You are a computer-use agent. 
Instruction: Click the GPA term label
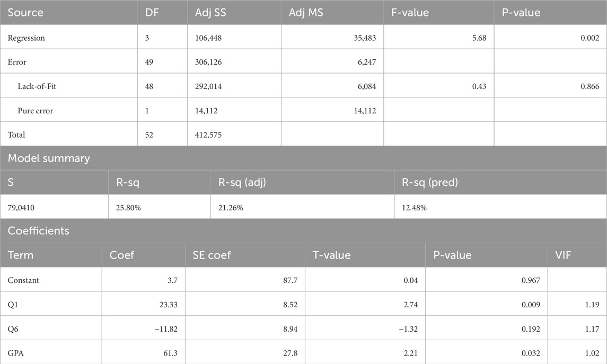click(15, 353)
